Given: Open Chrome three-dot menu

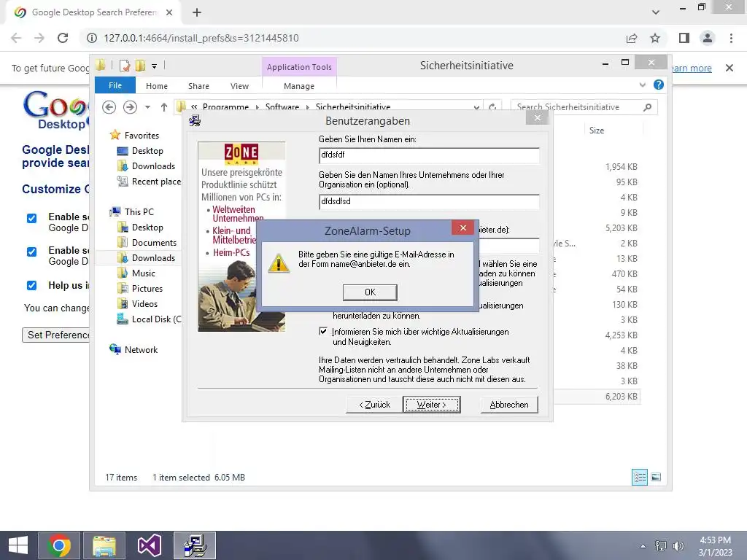Looking at the screenshot, I should point(731,38).
